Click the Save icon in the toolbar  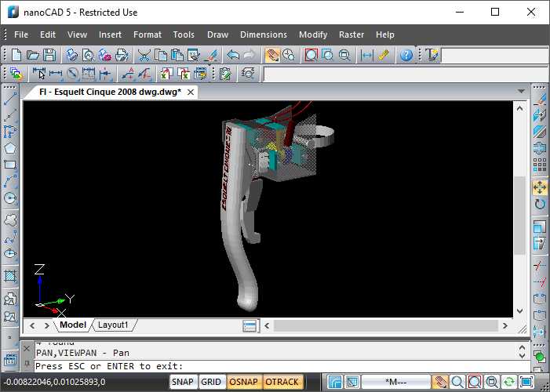[x=49, y=55]
